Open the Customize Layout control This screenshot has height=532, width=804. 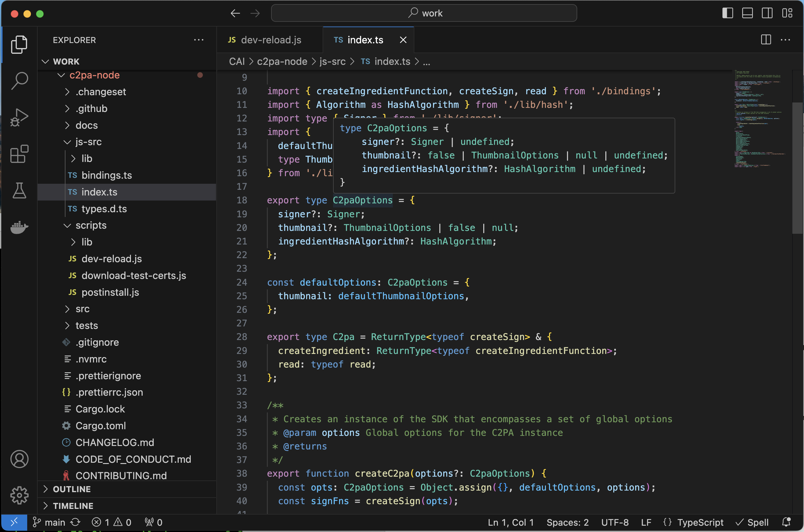click(787, 13)
